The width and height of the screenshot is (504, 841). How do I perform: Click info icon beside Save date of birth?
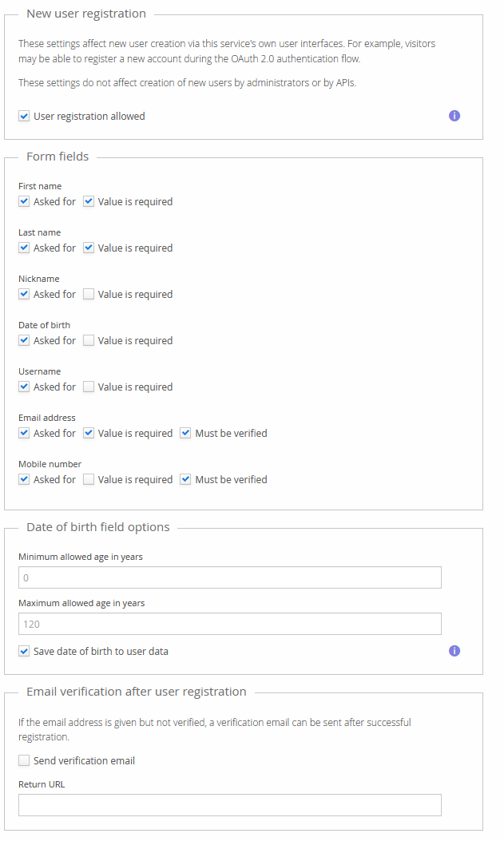coord(454,651)
